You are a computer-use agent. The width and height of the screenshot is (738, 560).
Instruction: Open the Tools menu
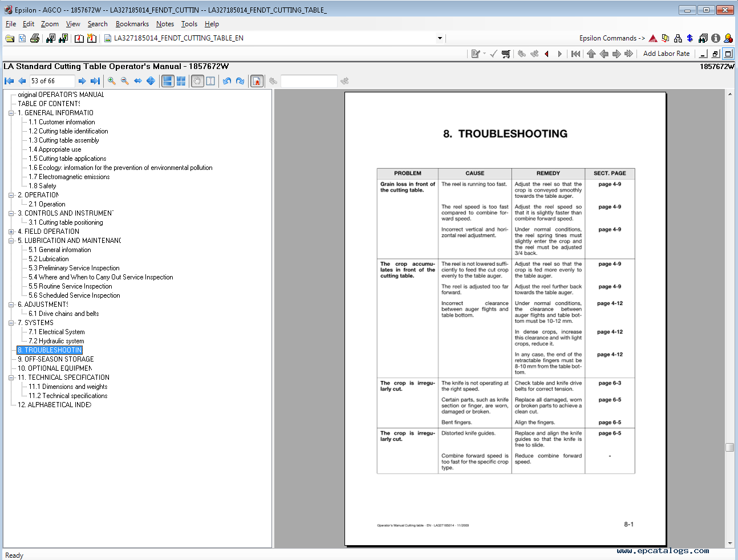pyautogui.click(x=189, y=24)
